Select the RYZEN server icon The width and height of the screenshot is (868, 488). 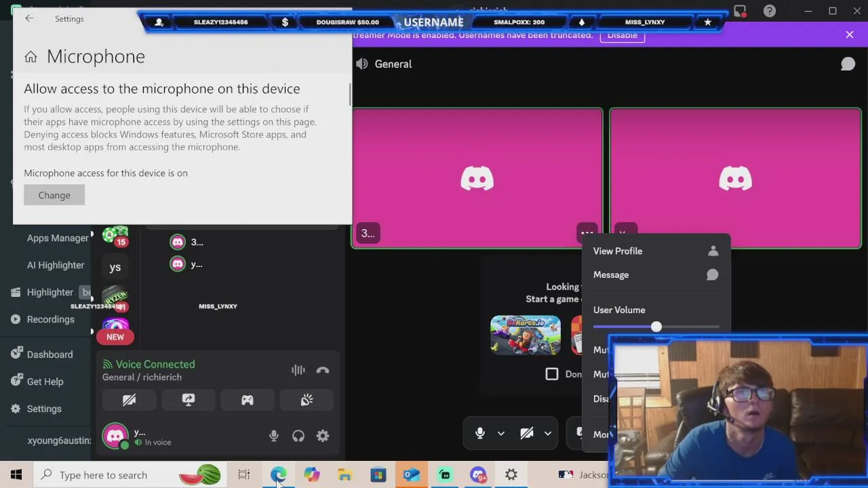tap(115, 297)
